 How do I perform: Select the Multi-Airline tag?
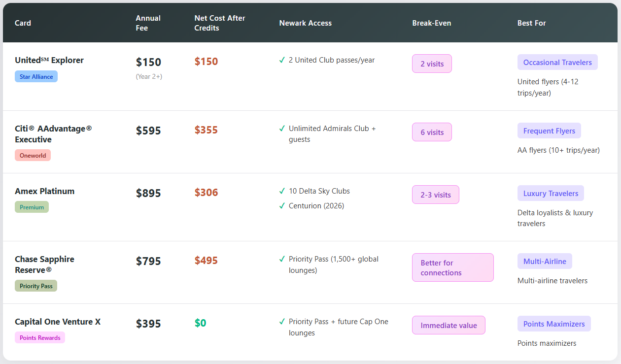545,261
